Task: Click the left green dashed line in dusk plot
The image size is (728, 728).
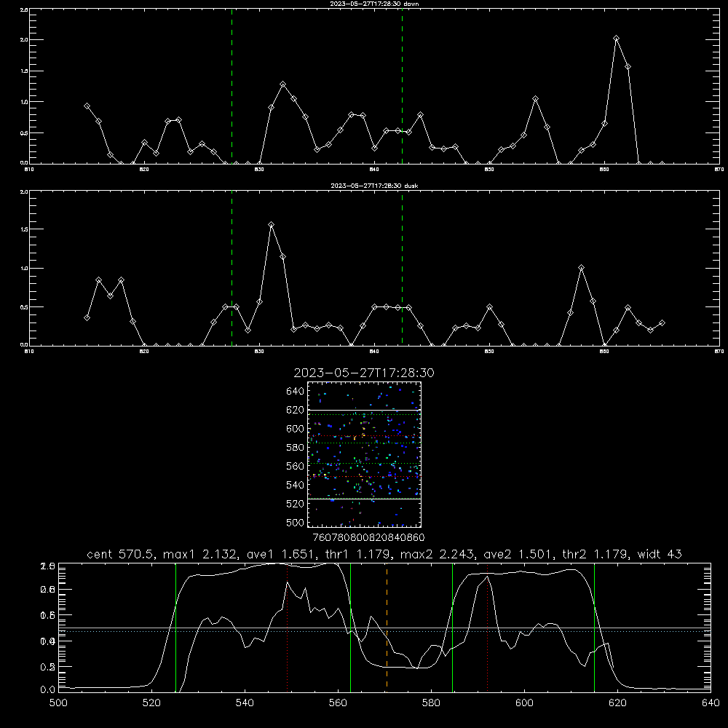Action: 232,268
